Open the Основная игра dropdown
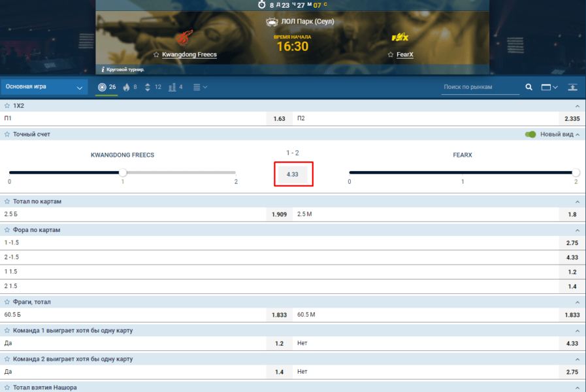The height and width of the screenshot is (392, 586). click(44, 87)
